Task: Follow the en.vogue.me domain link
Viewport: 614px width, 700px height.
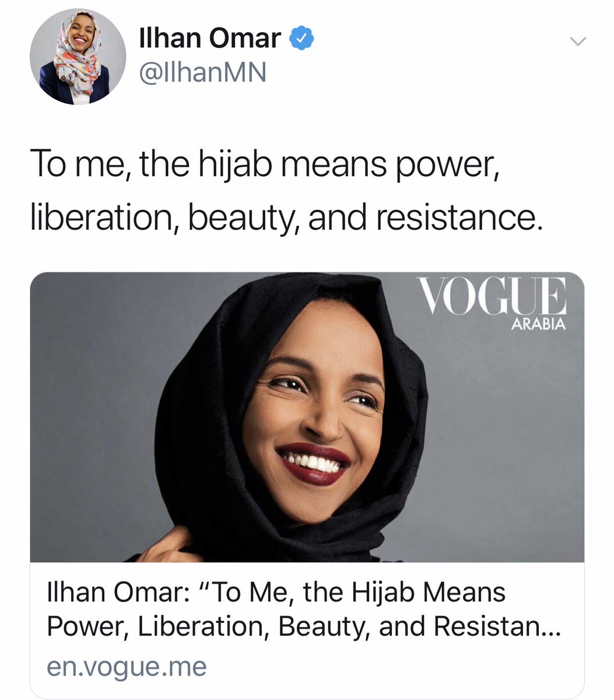Action: [x=127, y=667]
